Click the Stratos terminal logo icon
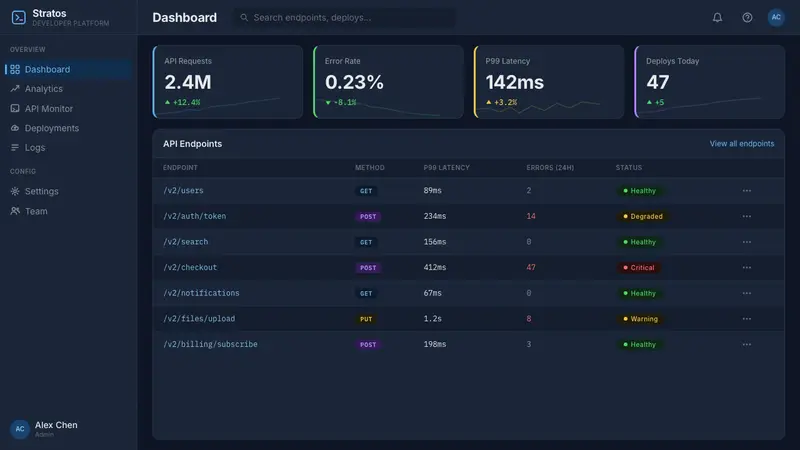The height and width of the screenshot is (450, 800). click(19, 17)
